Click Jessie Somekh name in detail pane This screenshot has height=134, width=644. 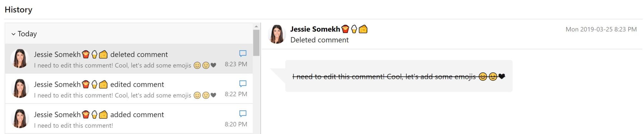click(315, 29)
